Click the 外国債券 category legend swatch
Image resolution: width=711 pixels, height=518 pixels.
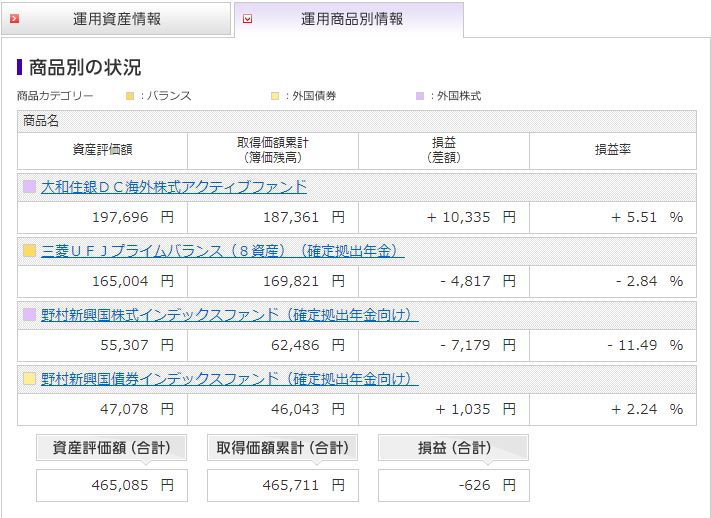[275, 96]
